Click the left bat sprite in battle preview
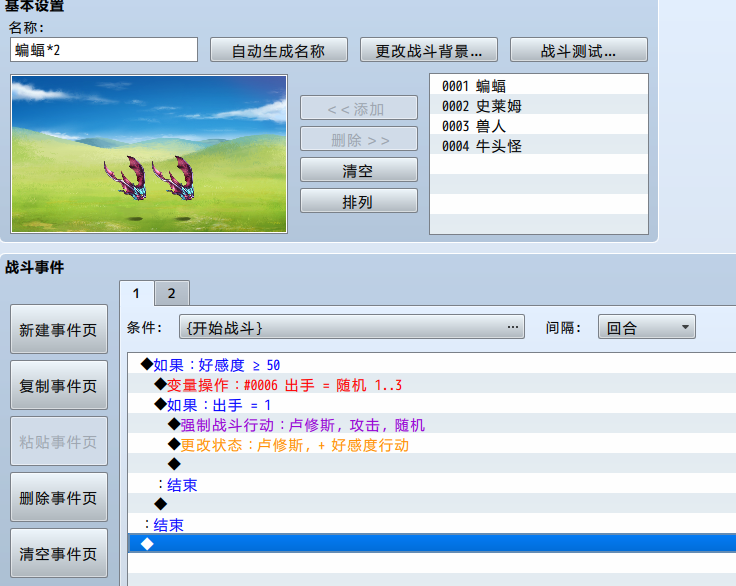Screen dimensions: 736x586 126,177
